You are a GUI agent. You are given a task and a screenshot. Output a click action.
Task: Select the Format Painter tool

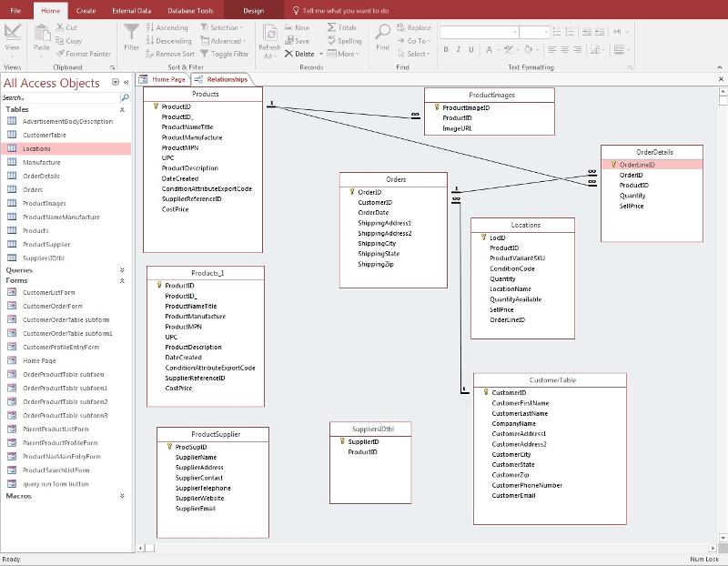[x=83, y=54]
